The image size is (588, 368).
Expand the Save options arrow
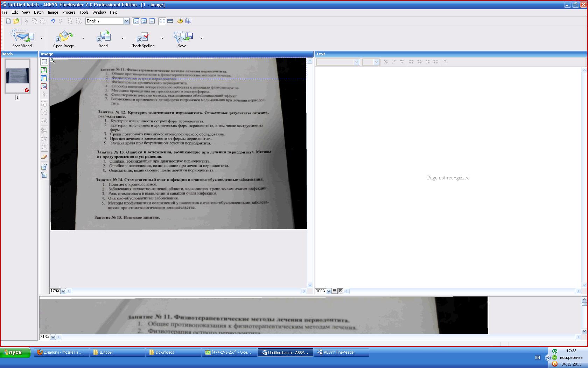tap(202, 38)
